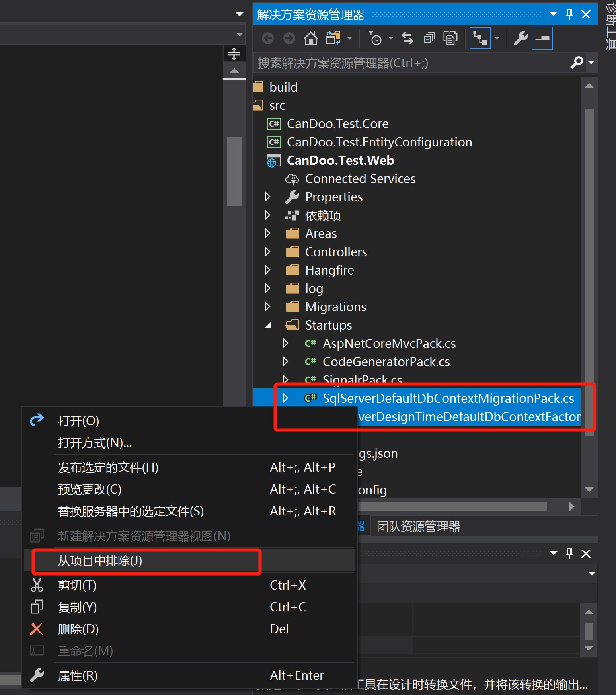Select SqlServerDefaultDbContextMigrationPack.cs file
The height and width of the screenshot is (695, 616).
pos(448,398)
